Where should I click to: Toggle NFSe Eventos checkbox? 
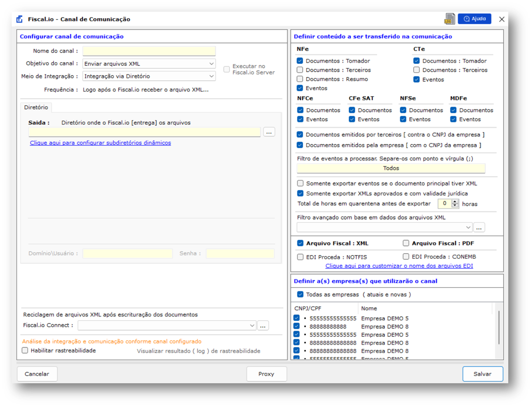(x=403, y=119)
